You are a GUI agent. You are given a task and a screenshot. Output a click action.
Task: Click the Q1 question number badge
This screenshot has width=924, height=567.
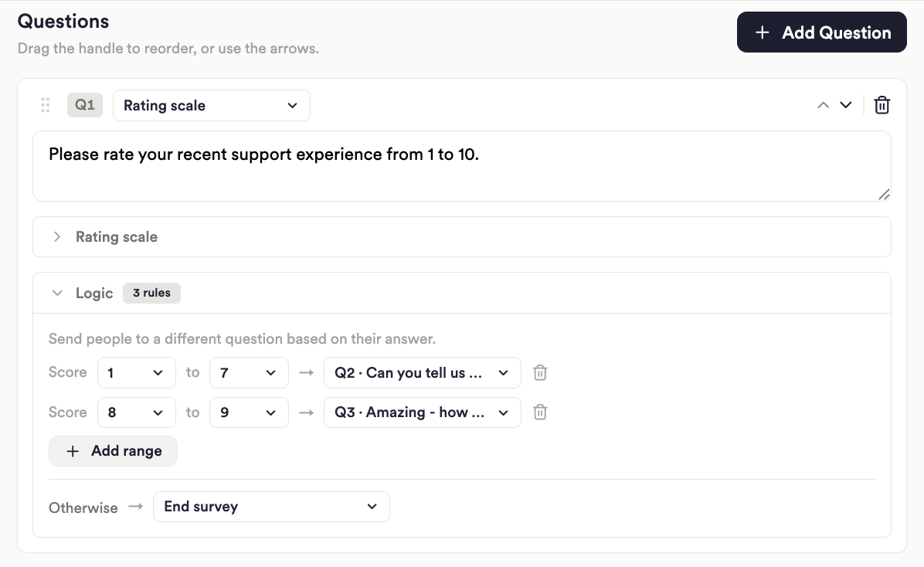(x=85, y=105)
